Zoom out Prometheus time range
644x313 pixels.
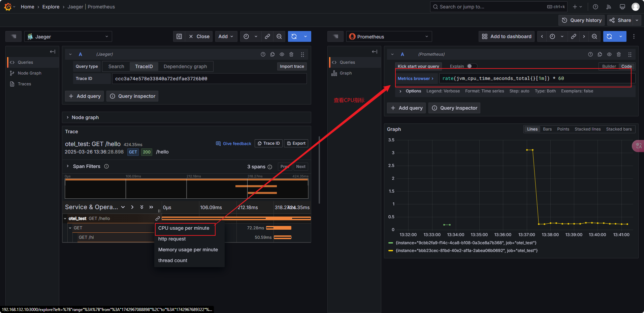(594, 36)
